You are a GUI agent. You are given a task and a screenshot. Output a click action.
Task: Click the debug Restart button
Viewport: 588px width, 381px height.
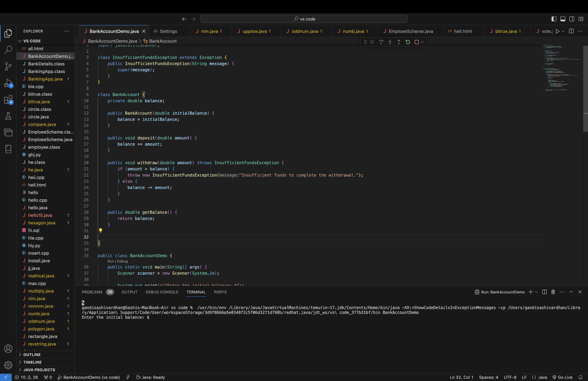tap(408, 42)
